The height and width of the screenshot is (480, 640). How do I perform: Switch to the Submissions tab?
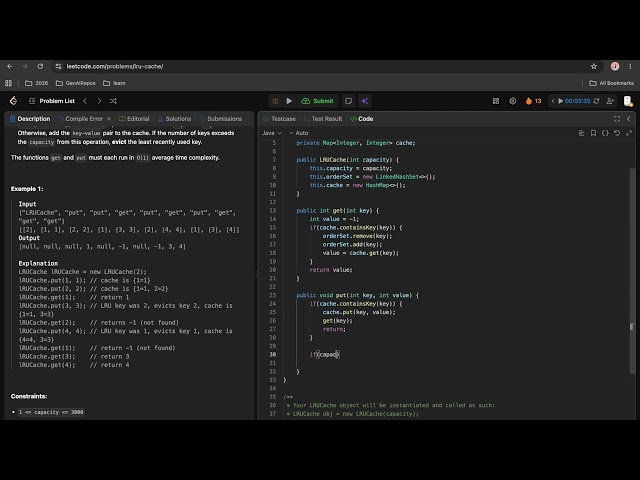(x=221, y=119)
